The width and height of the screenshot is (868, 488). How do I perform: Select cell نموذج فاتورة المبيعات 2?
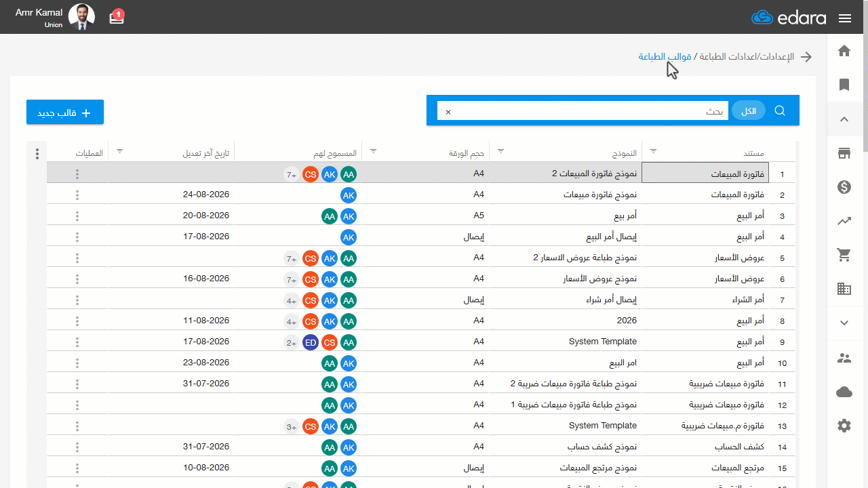tap(566, 174)
